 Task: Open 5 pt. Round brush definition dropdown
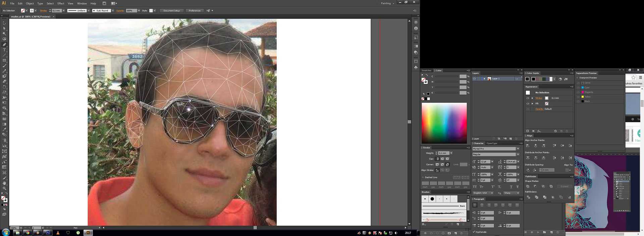coord(113,11)
